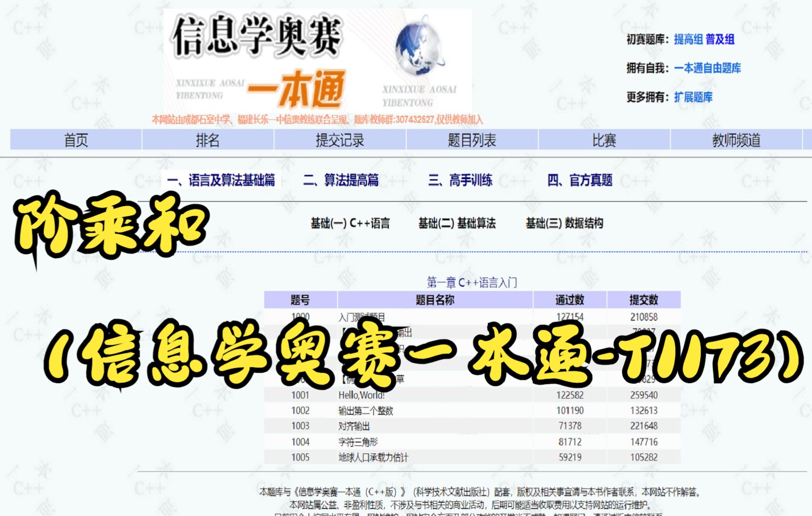The height and width of the screenshot is (516, 812).
Task: Click problem number 1004
Action: (300, 442)
